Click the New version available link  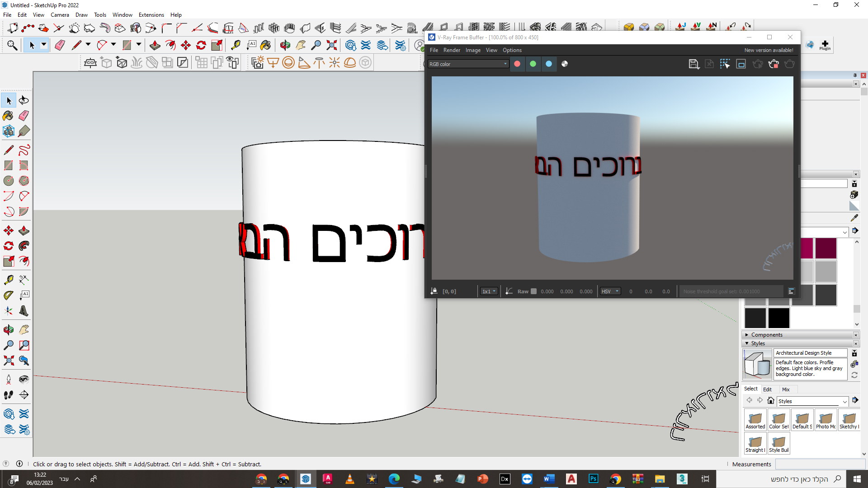(x=769, y=50)
